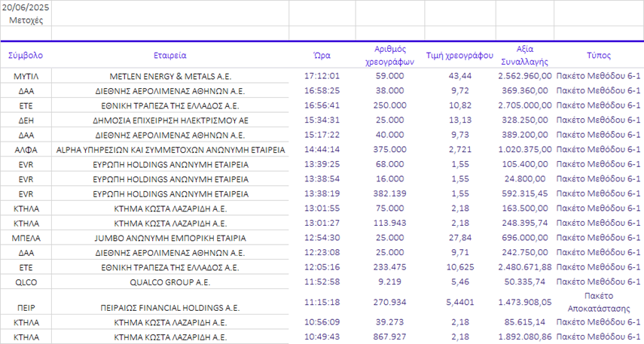This screenshot has height=344, width=644.
Task: Select the ΜΥΤΙΛ symbol cell
Action: pyautogui.click(x=26, y=76)
